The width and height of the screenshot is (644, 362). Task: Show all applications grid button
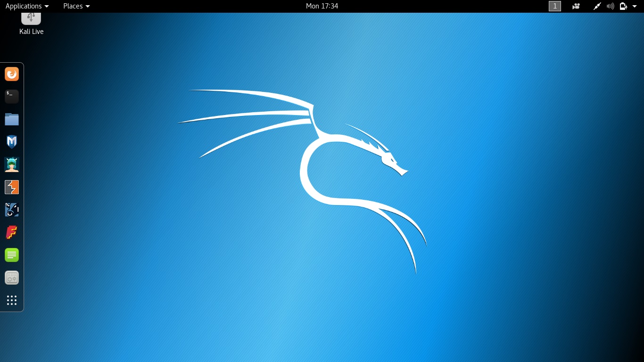coord(12,300)
